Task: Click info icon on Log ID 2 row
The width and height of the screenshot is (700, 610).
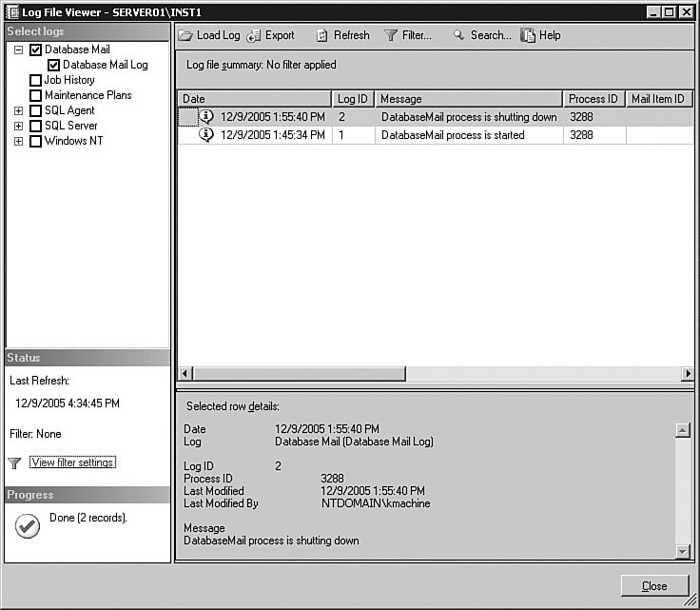Action: [x=206, y=116]
